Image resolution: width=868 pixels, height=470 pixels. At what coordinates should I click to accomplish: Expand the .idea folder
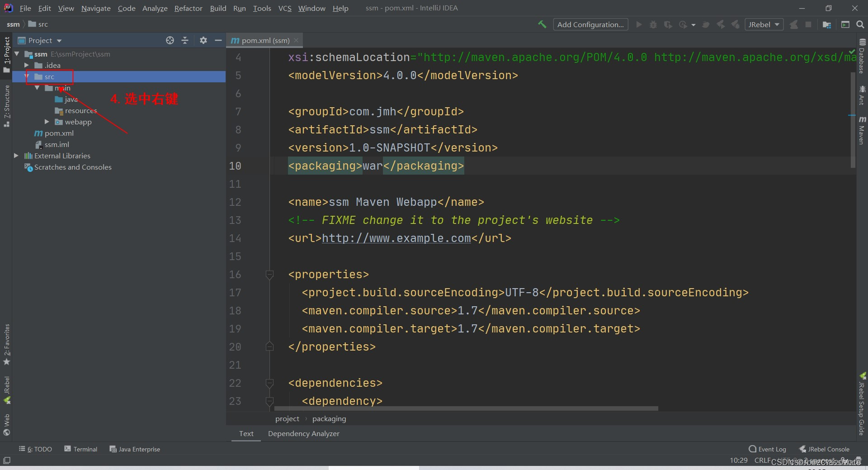(27, 65)
